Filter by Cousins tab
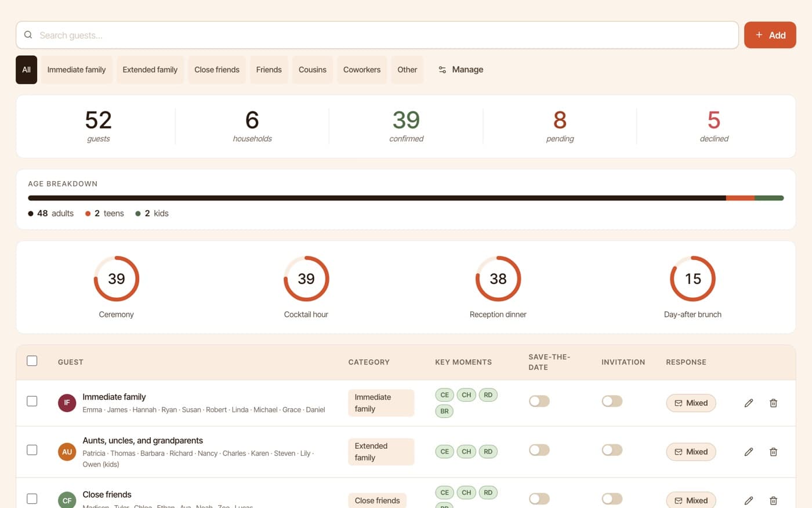This screenshot has height=508, width=812. point(313,70)
